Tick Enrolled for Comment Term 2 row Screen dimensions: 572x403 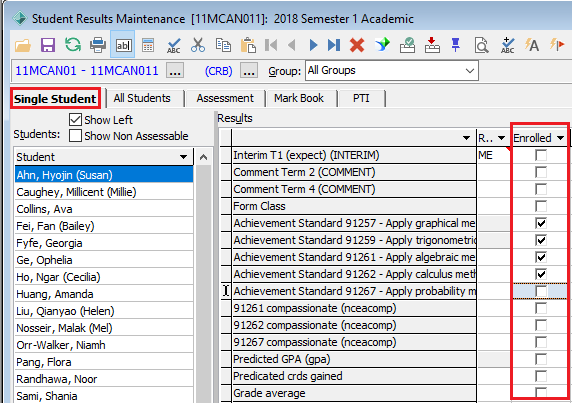[x=541, y=172]
